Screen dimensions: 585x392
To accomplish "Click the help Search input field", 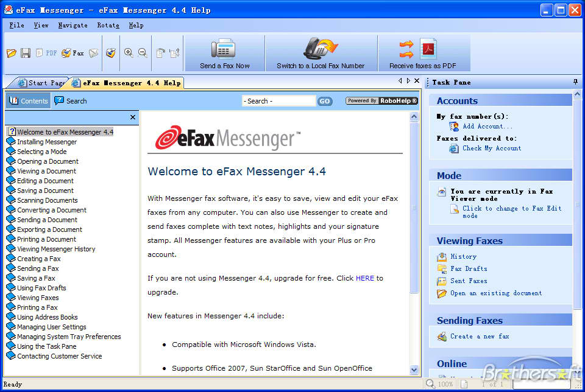I will [278, 101].
